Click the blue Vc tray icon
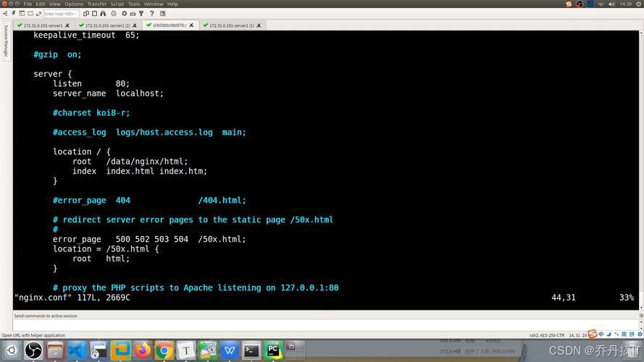 tap(590, 4)
